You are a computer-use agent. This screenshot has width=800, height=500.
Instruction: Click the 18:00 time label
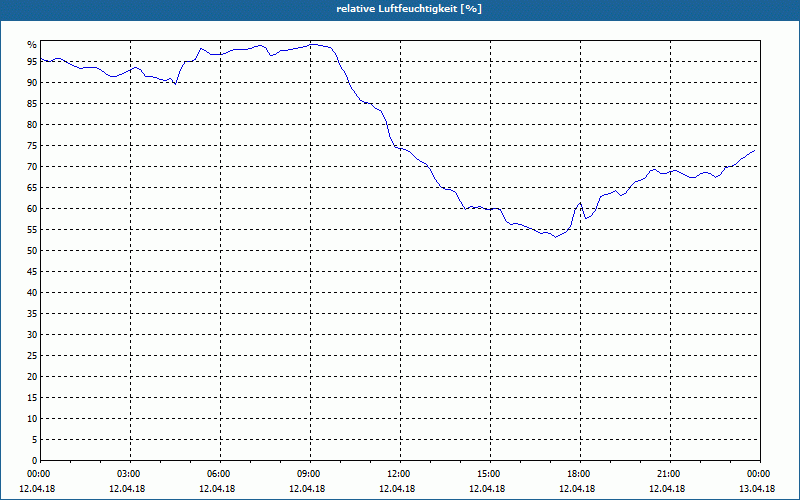(581, 474)
